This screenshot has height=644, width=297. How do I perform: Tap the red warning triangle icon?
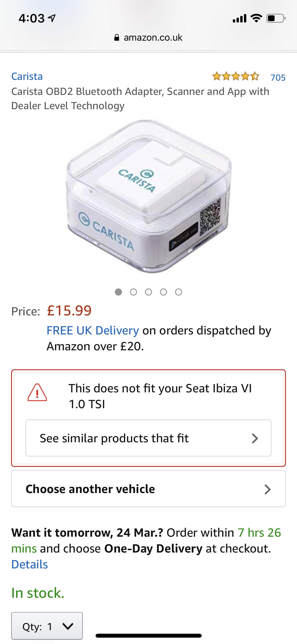(37, 393)
